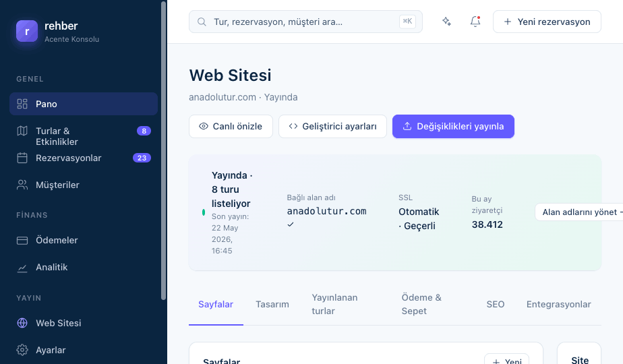Open Pano in the sidebar

click(84, 104)
